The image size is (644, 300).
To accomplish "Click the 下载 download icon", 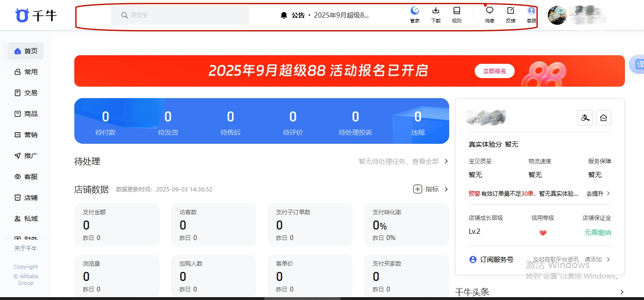I will click(435, 11).
